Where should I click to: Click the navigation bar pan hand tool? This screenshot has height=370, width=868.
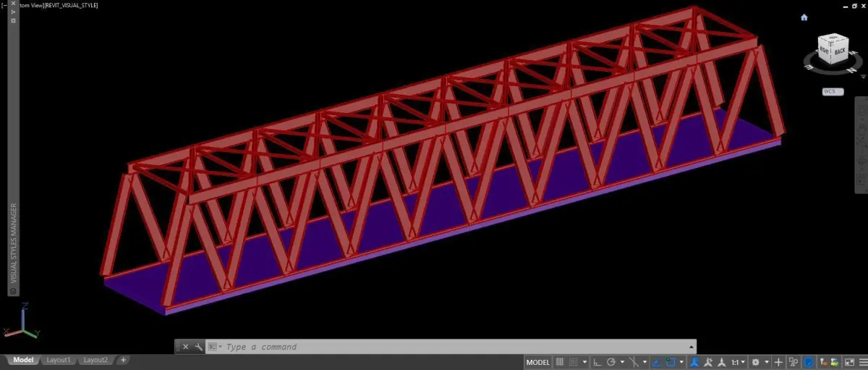pos(861,129)
